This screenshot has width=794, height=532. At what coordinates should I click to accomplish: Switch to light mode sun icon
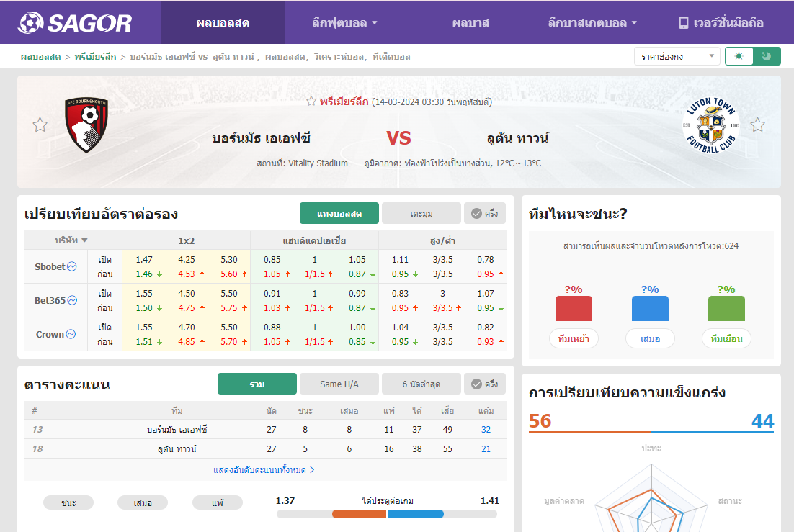(x=739, y=56)
